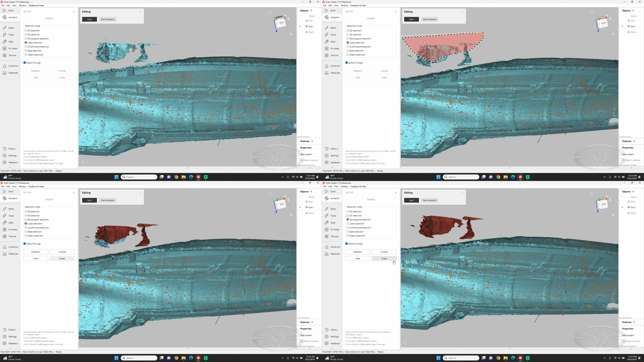
Task: Click fit-to-view icon in top-left viewport
Action: (270, 13)
